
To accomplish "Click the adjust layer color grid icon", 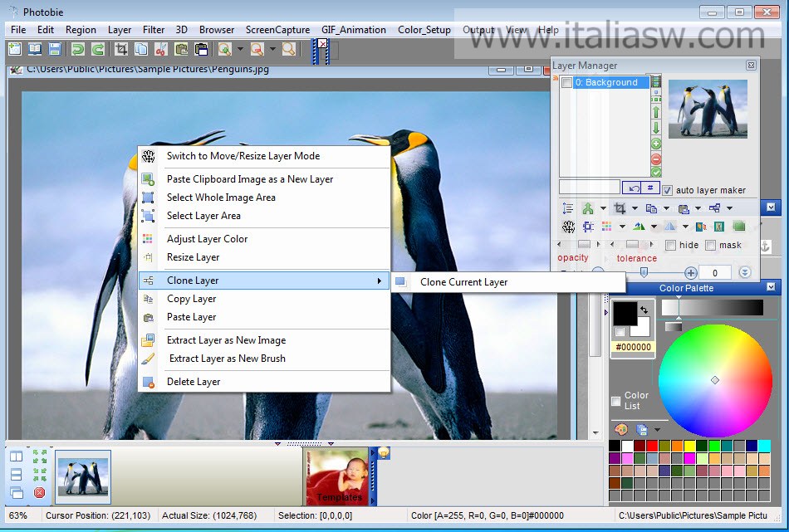I will 607,227.
